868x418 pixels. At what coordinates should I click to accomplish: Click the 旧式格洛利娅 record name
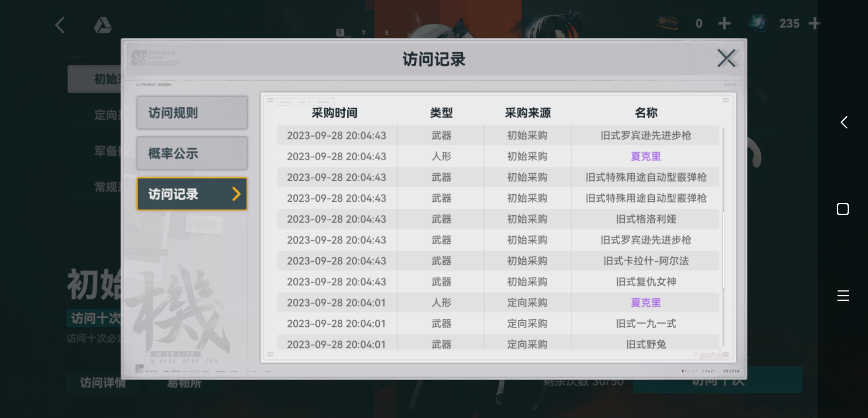pyautogui.click(x=646, y=219)
